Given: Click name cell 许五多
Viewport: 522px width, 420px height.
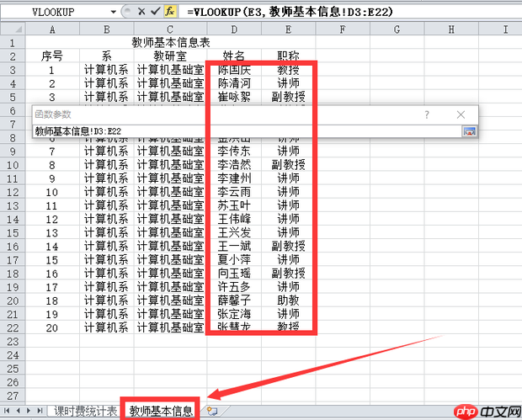Looking at the screenshot, I should (x=234, y=287).
